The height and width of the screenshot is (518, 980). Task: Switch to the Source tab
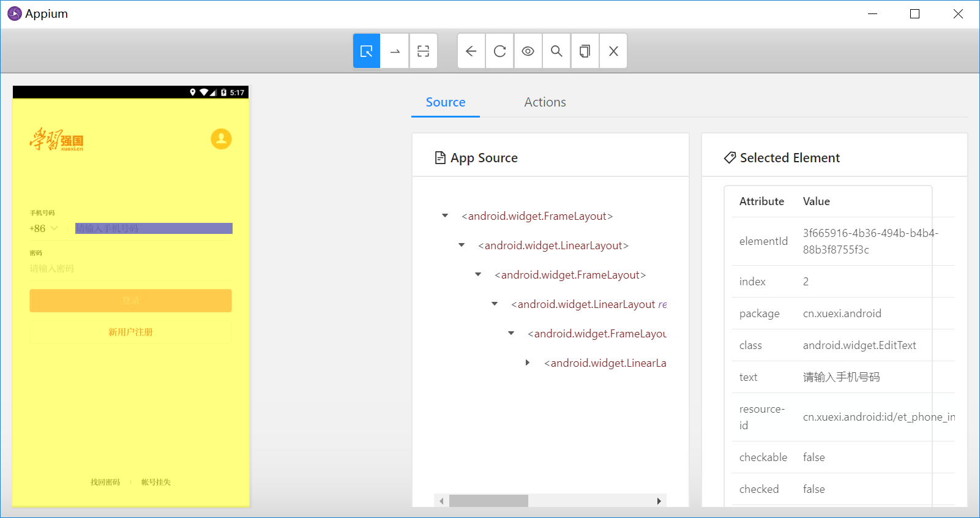446,102
